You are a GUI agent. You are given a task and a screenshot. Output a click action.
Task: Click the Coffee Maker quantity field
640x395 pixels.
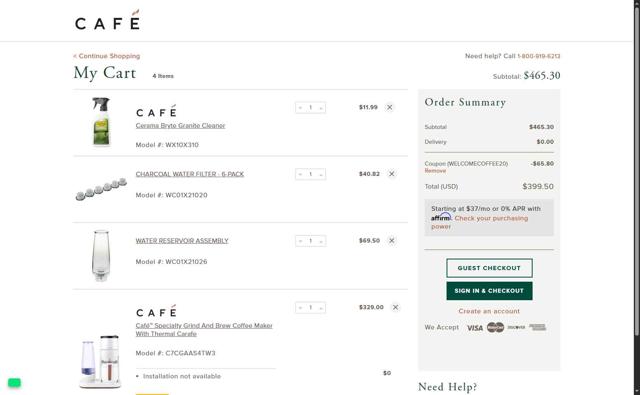(311, 308)
